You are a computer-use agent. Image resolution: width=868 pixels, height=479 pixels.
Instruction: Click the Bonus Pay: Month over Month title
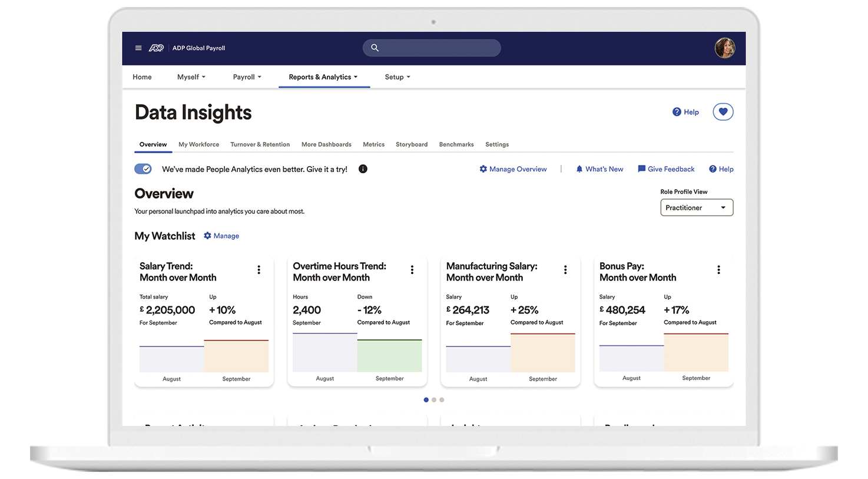coord(638,272)
